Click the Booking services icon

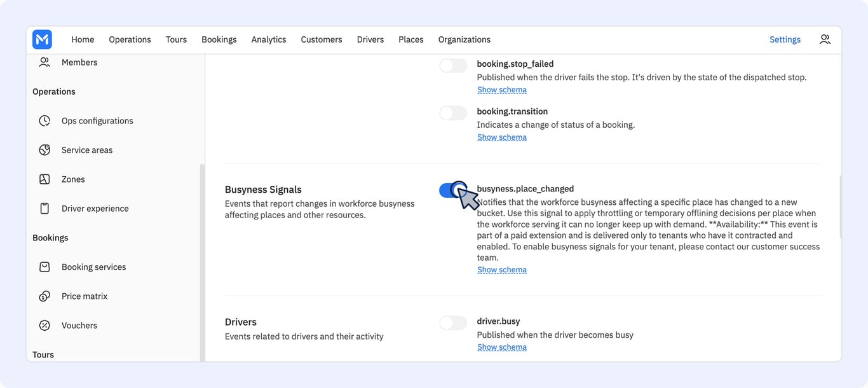pyautogui.click(x=44, y=267)
